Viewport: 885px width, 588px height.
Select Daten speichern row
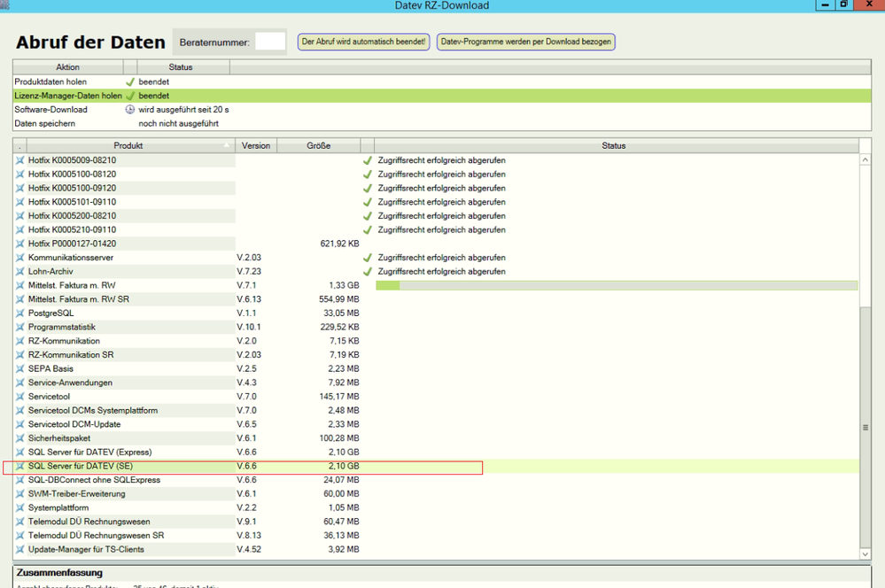click(x=442, y=124)
